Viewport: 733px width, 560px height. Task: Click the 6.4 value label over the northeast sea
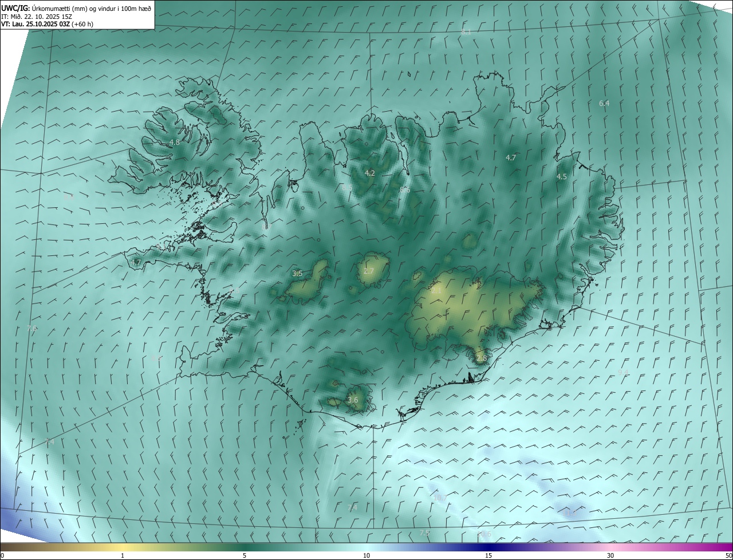tap(604, 103)
